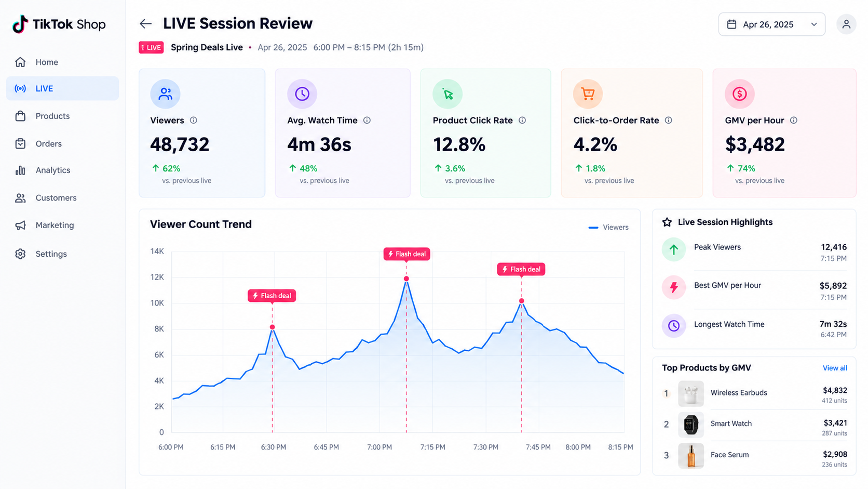Click the Product Click Rate cursor icon

[447, 94]
